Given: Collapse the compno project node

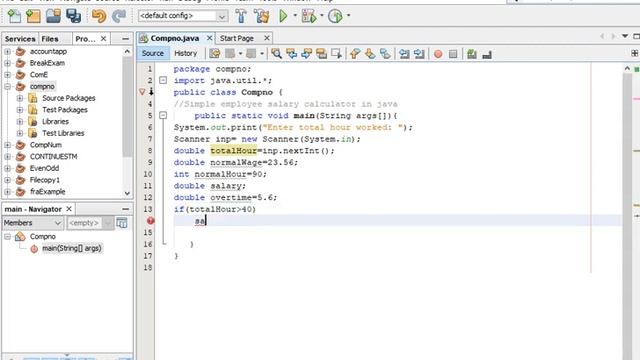Looking at the screenshot, I should pyautogui.click(x=7, y=87).
